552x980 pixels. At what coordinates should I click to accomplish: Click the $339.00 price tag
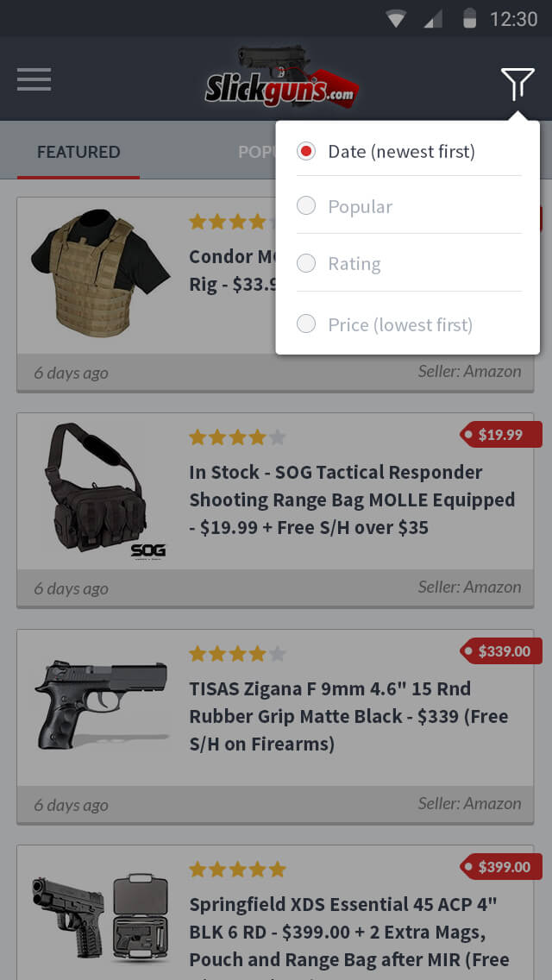501,651
